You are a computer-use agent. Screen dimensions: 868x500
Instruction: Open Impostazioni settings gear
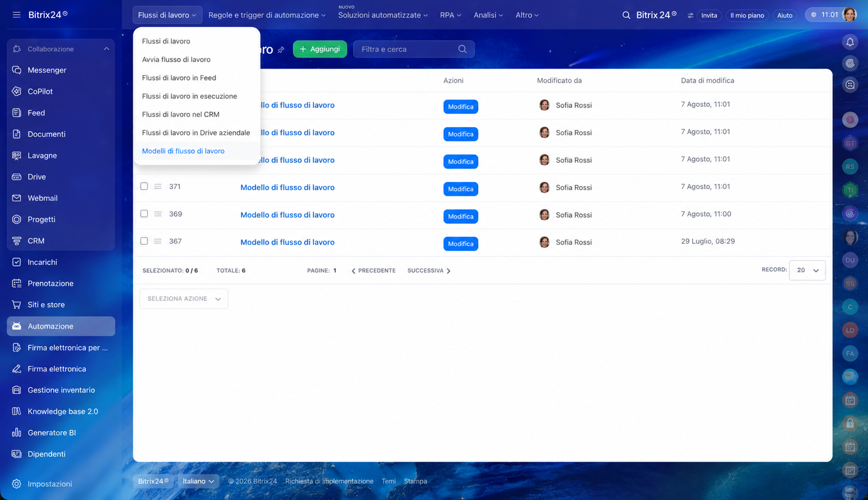pos(17,484)
